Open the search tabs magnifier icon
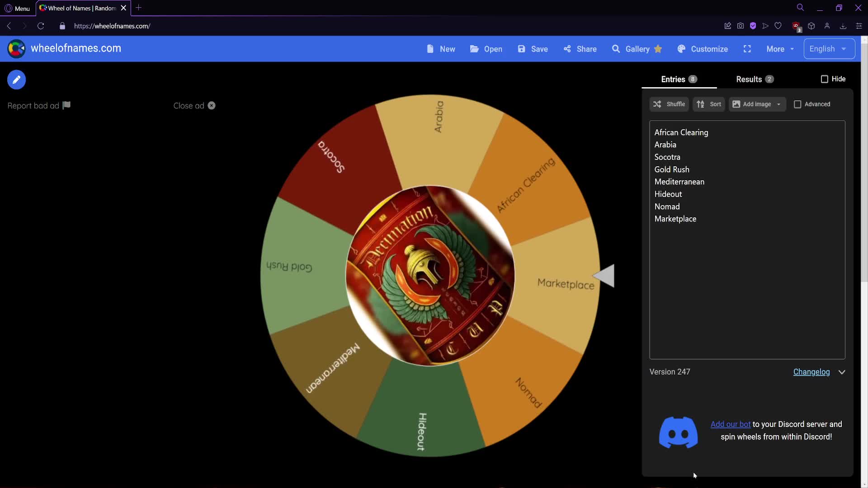 (x=800, y=8)
